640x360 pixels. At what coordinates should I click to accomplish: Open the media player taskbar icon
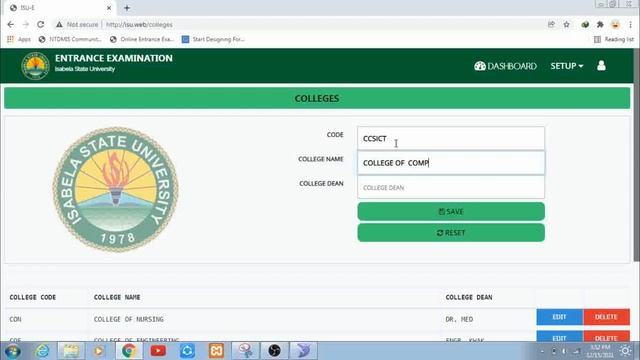[99, 351]
